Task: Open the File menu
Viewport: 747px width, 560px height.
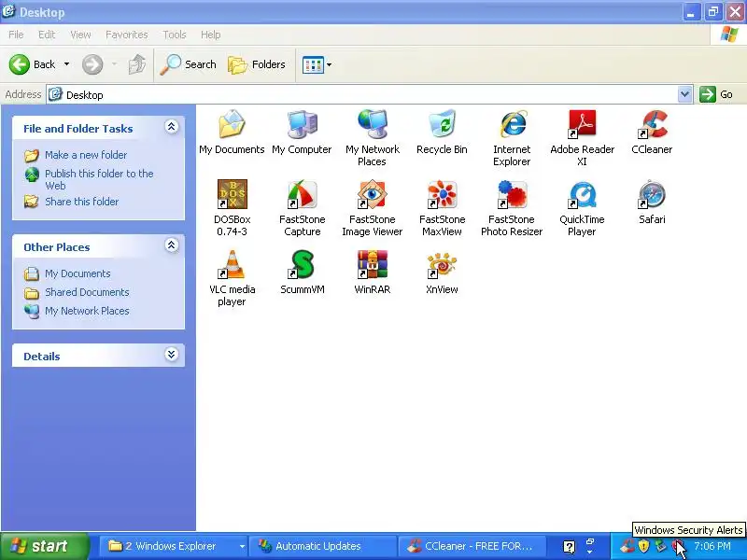Action: coord(16,35)
